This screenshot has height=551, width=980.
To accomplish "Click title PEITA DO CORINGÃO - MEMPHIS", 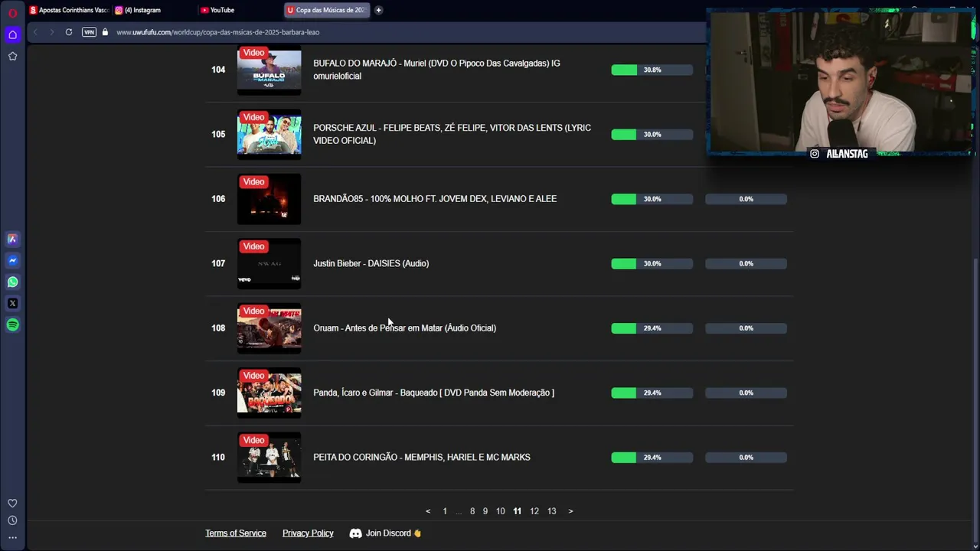I will (x=422, y=458).
